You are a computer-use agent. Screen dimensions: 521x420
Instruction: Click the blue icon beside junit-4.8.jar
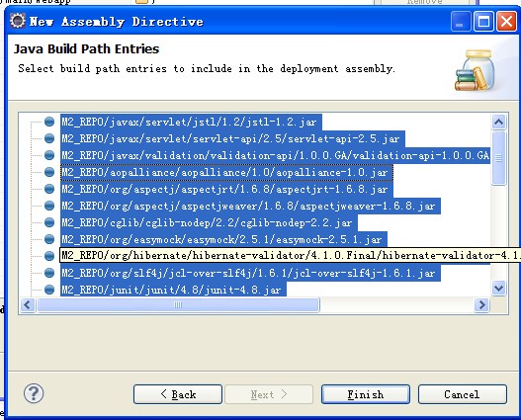click(49, 290)
